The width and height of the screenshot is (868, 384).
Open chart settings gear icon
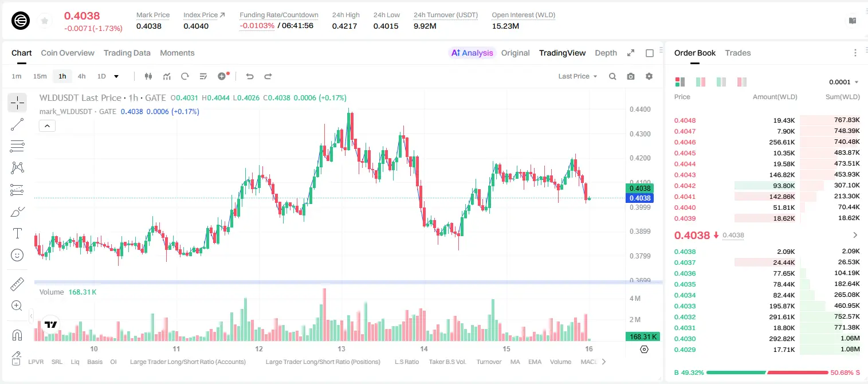[649, 76]
